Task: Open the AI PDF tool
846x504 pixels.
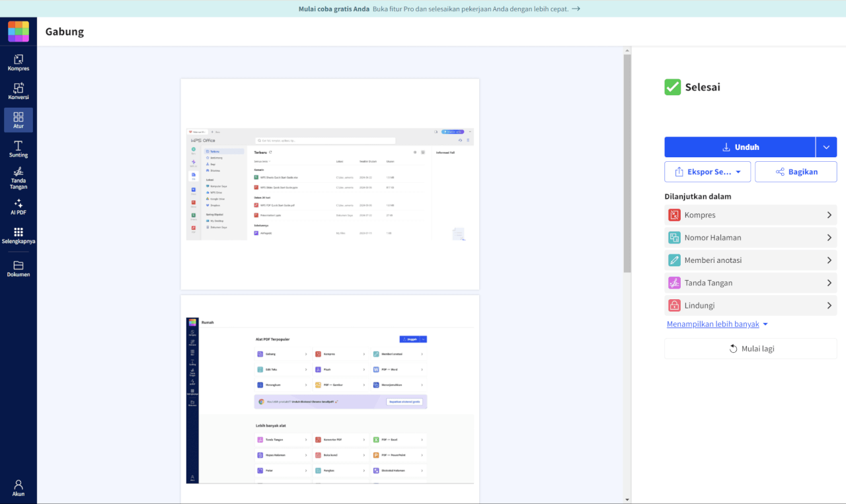Action: tap(19, 207)
